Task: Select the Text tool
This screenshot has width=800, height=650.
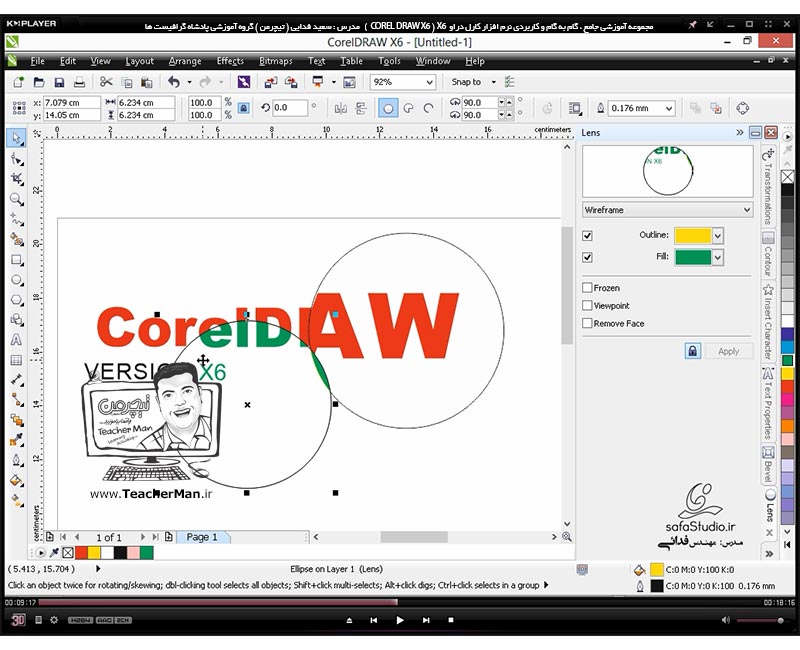Action: tap(17, 340)
